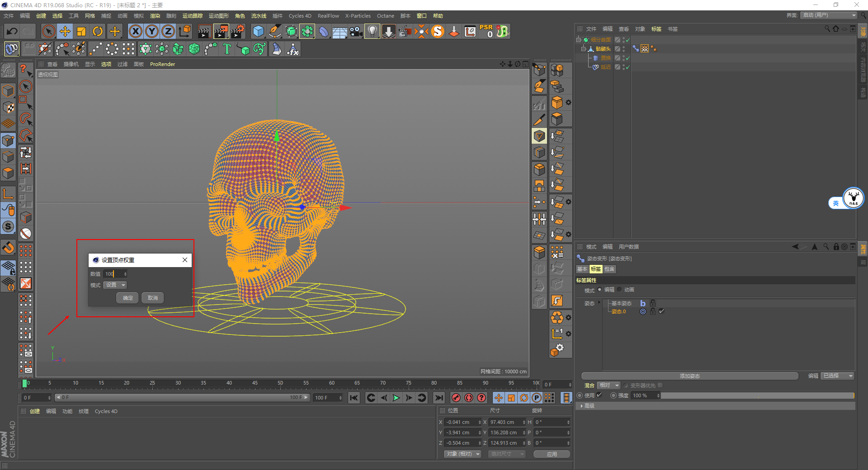Click the record active objects button

[x=456, y=398]
